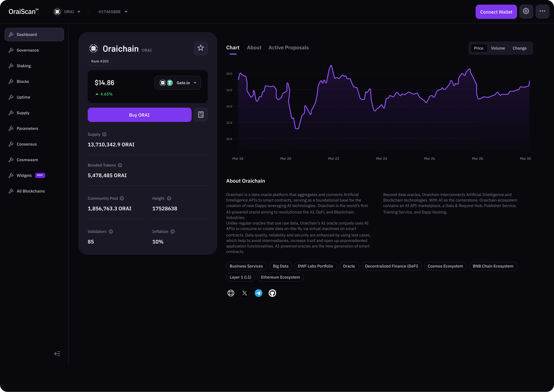
Task: Select the DWF Labs Portfolio tag
Action: (x=315, y=266)
